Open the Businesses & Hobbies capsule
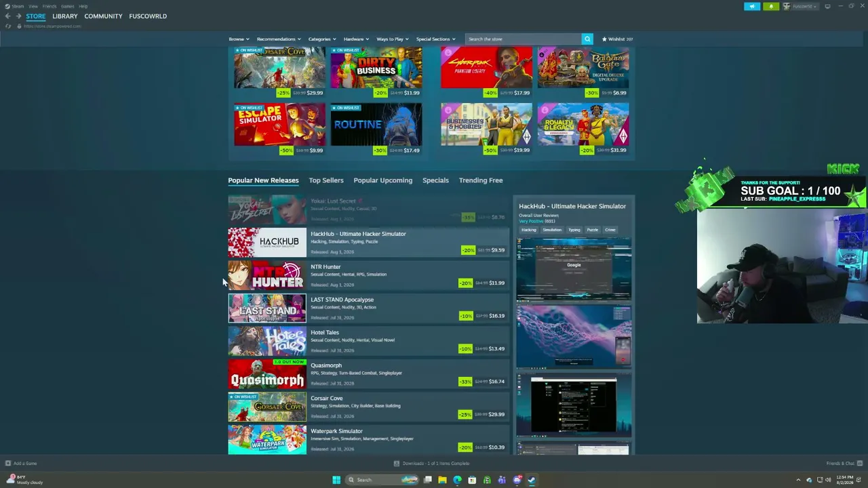The width and height of the screenshot is (868, 488). point(486,129)
